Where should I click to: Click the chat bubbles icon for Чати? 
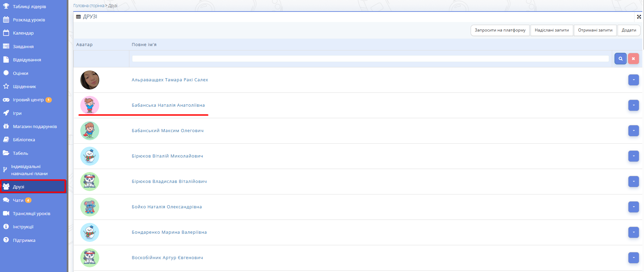coord(6,200)
